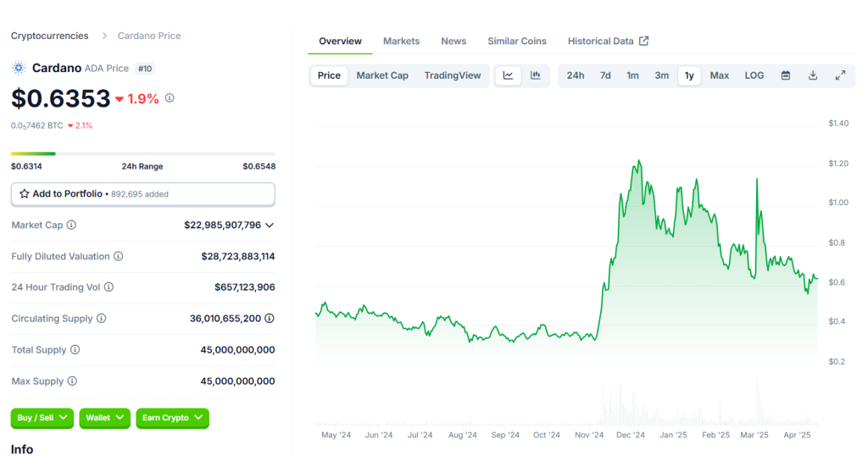Select the 1m time range
868x456 pixels.
[632, 75]
